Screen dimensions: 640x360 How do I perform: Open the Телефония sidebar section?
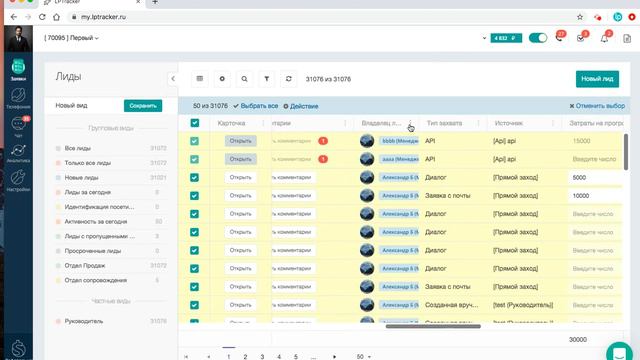coord(18,98)
